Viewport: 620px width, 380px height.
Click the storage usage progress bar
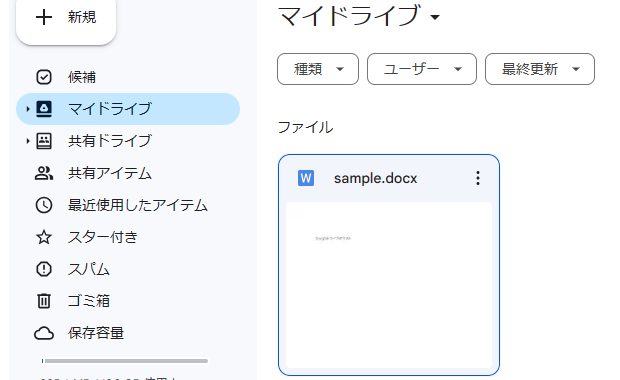click(125, 361)
